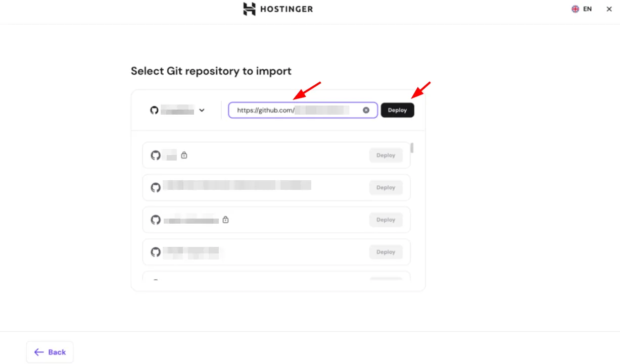
Task: Click GitHub icon of third repository row
Action: click(x=156, y=220)
